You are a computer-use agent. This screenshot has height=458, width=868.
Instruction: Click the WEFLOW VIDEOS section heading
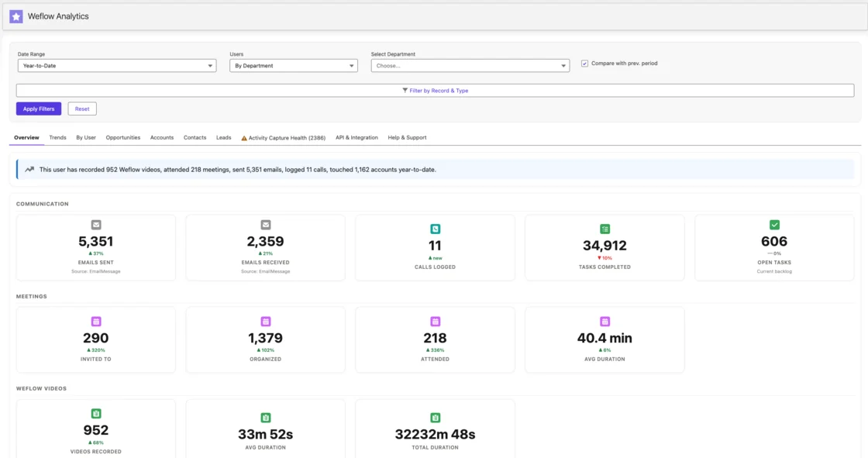click(42, 388)
